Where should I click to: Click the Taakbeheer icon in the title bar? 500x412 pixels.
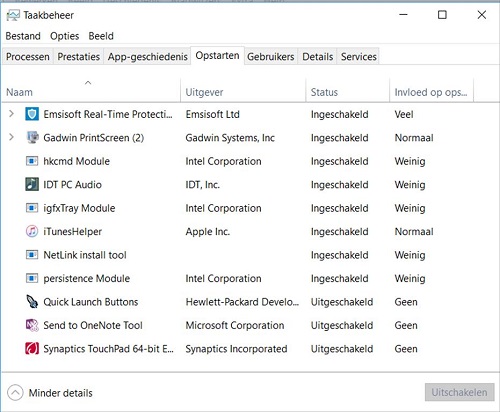tap(13, 15)
